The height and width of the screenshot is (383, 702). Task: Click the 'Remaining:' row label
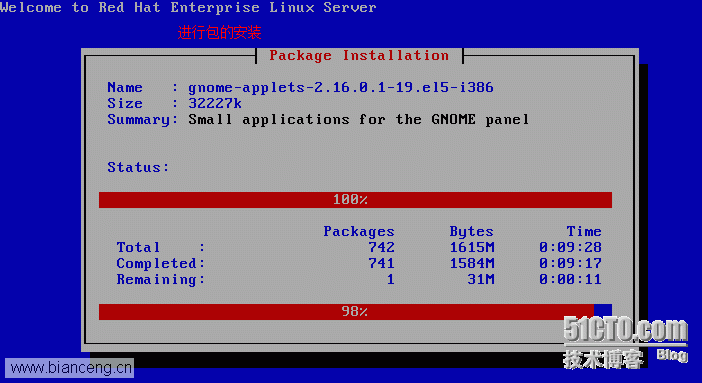[161, 280]
